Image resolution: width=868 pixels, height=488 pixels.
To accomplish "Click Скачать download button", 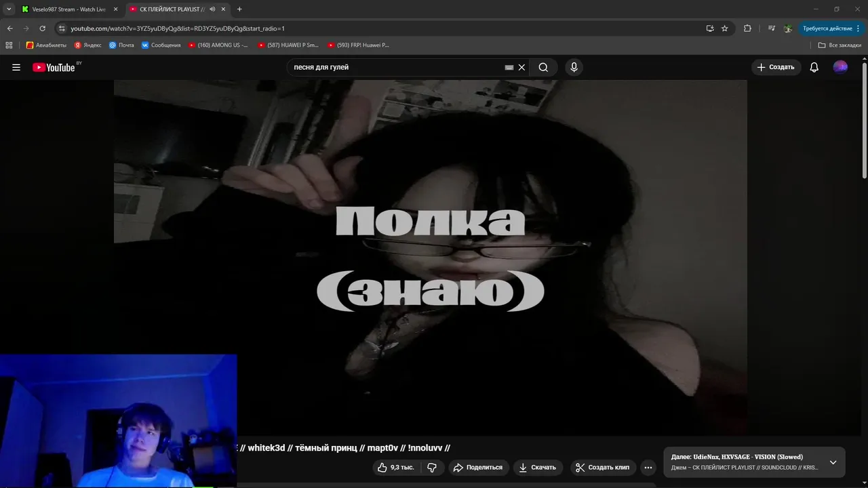I will coord(537,468).
